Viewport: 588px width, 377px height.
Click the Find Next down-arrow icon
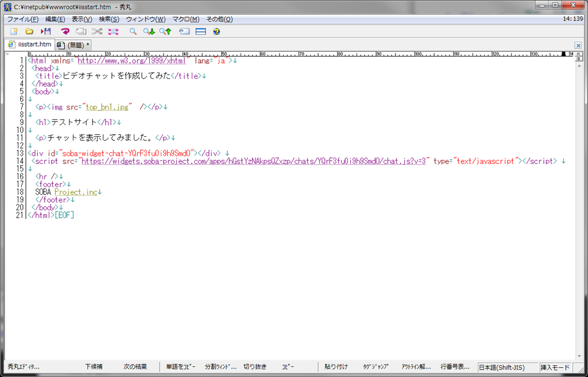149,32
